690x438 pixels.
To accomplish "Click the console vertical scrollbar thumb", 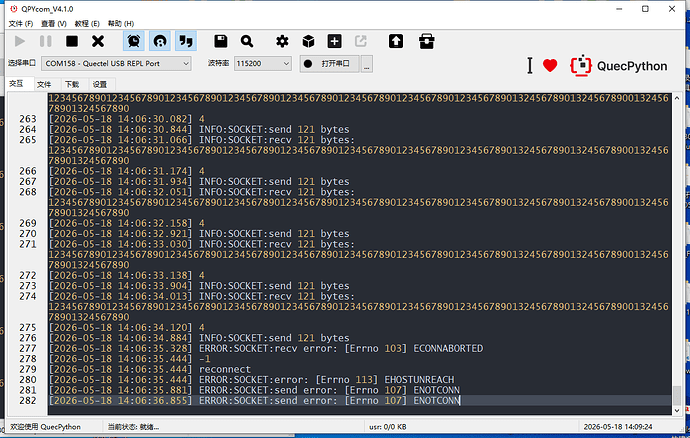I will (677, 395).
